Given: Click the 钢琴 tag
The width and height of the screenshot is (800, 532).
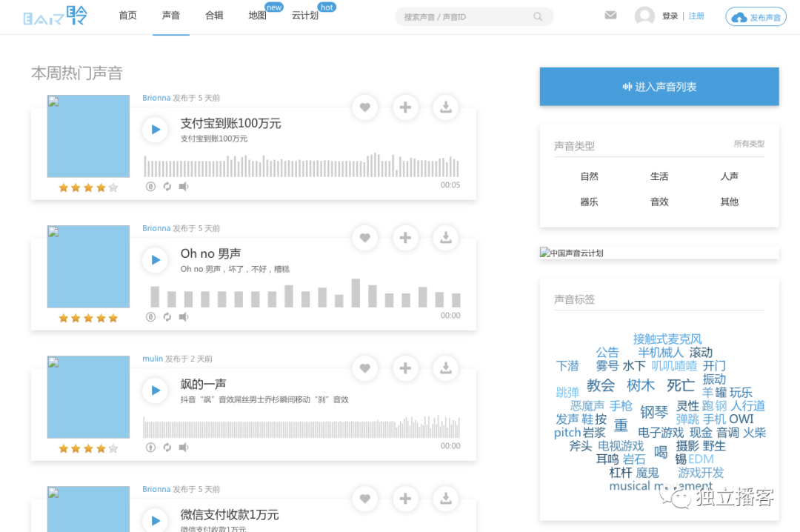Looking at the screenshot, I should pos(654,412).
